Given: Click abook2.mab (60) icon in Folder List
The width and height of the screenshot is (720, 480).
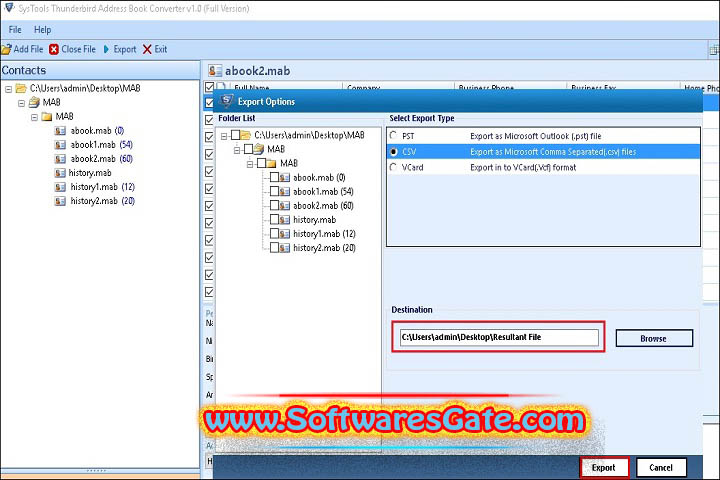Looking at the screenshot, I should 284,206.
